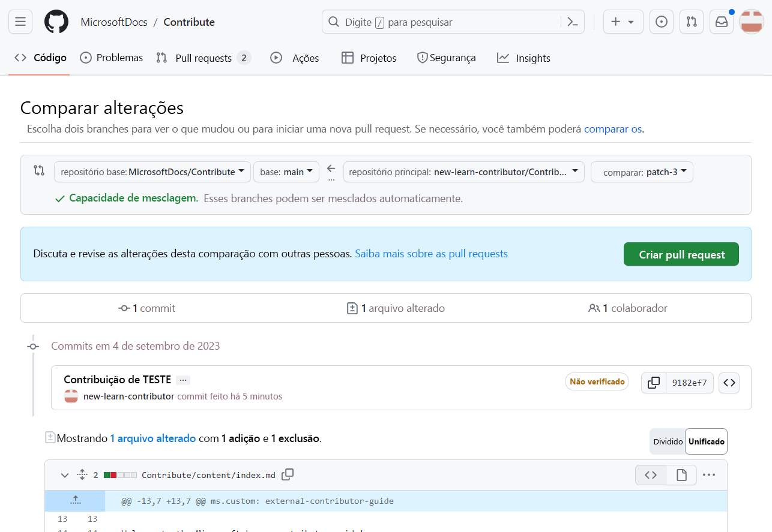
Task: Copy the full SHA of the commit
Action: tap(653, 383)
